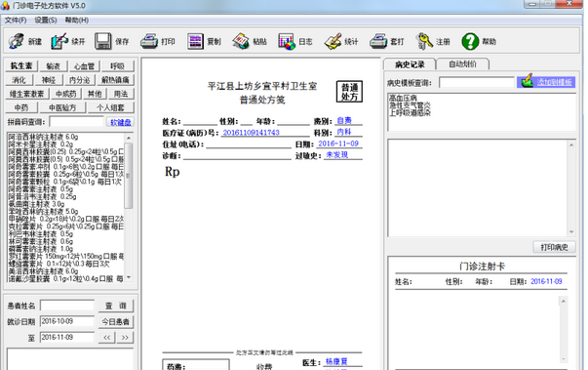Select 阿米卡星注射液 0.2g in drug list
This screenshot has width=588, height=370.
(x=41, y=144)
